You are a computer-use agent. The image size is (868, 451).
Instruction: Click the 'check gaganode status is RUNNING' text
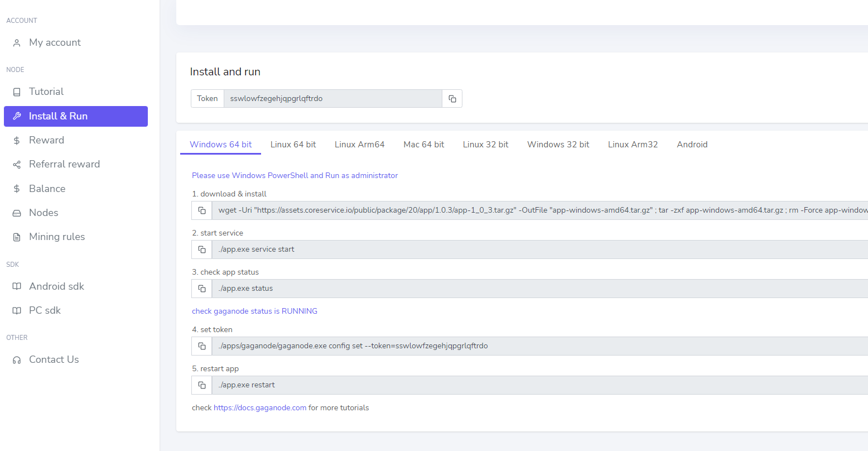(254, 311)
